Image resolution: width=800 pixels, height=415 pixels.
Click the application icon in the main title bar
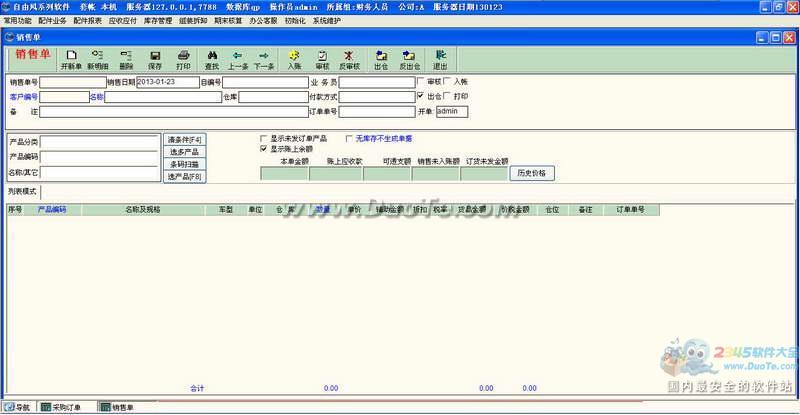tap(6, 7)
